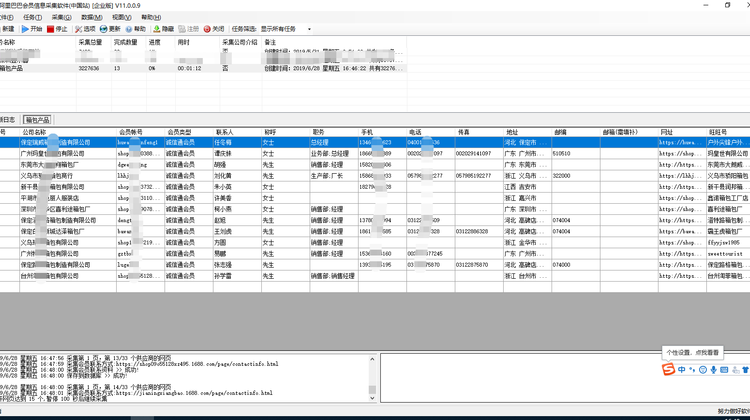Sort by the 采集总量 column header
This screenshot has width=750, height=420.
pyautogui.click(x=94, y=42)
